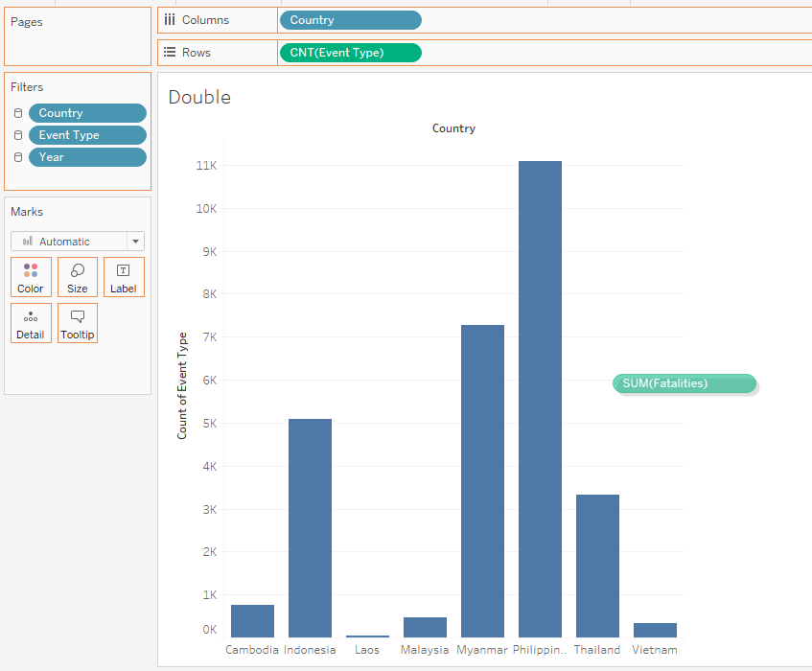Image resolution: width=812 pixels, height=671 pixels.
Task: Open the Color mark card
Action: pyautogui.click(x=31, y=277)
